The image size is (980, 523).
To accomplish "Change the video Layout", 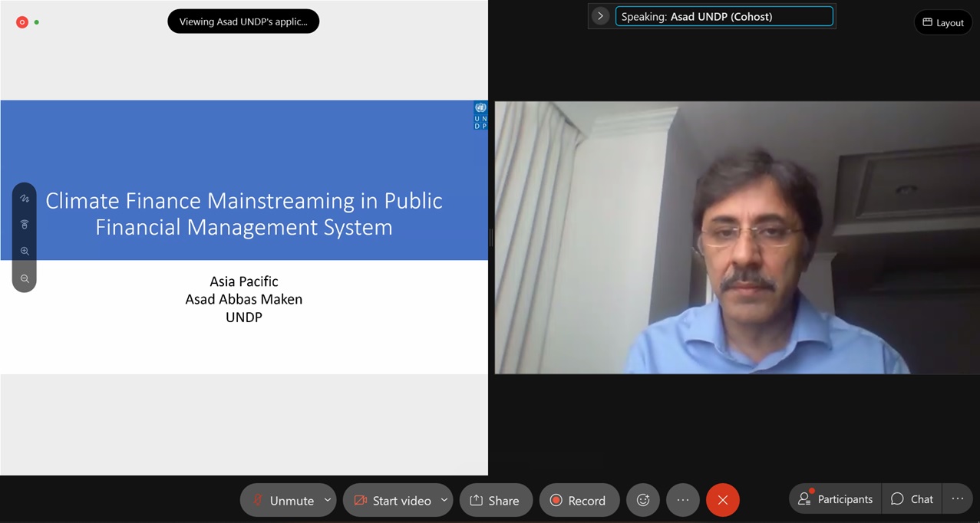I will pos(943,22).
